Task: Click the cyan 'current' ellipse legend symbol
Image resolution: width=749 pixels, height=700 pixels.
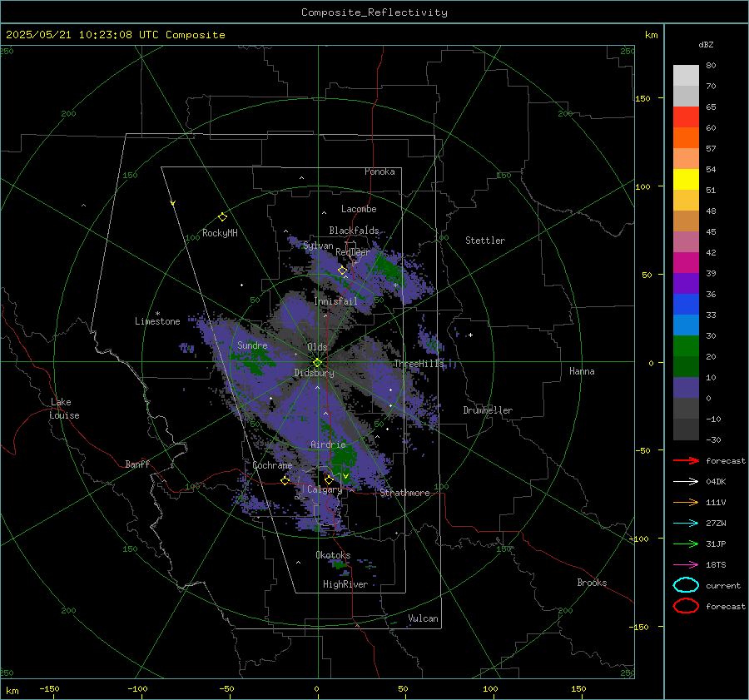Action: [686, 585]
